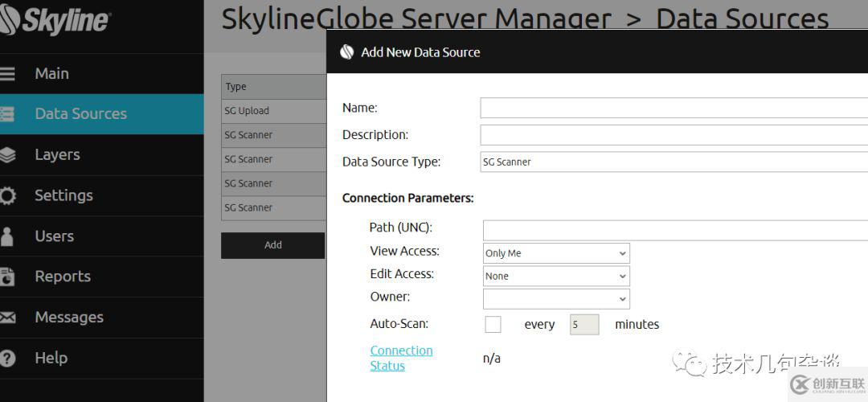This screenshot has width=868, height=402.
Task: Click the Settings gear icon
Action: [x=8, y=195]
